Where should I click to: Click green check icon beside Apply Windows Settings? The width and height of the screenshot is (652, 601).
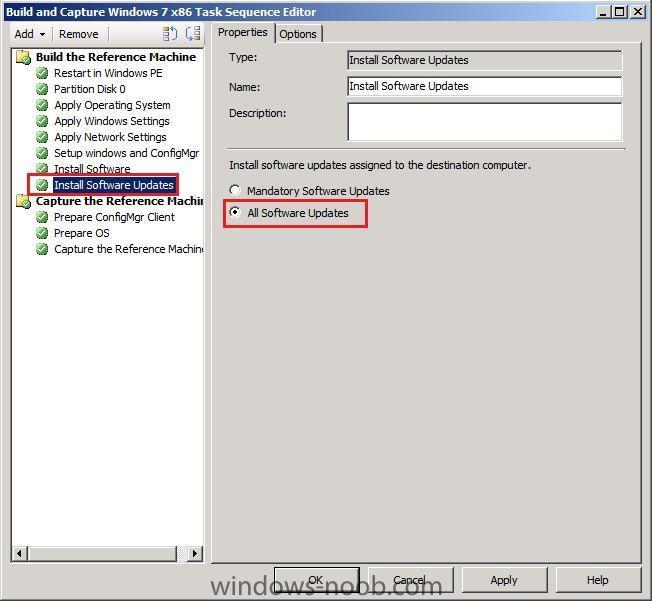click(x=42, y=121)
